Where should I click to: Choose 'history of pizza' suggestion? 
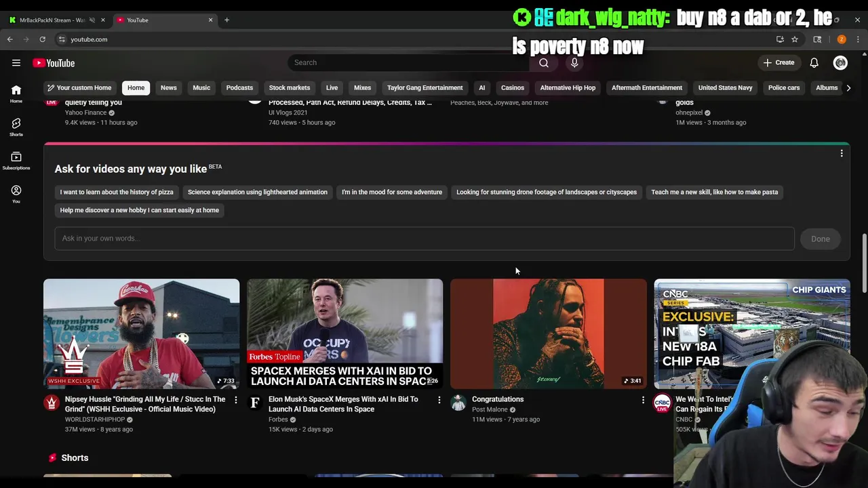tap(117, 192)
